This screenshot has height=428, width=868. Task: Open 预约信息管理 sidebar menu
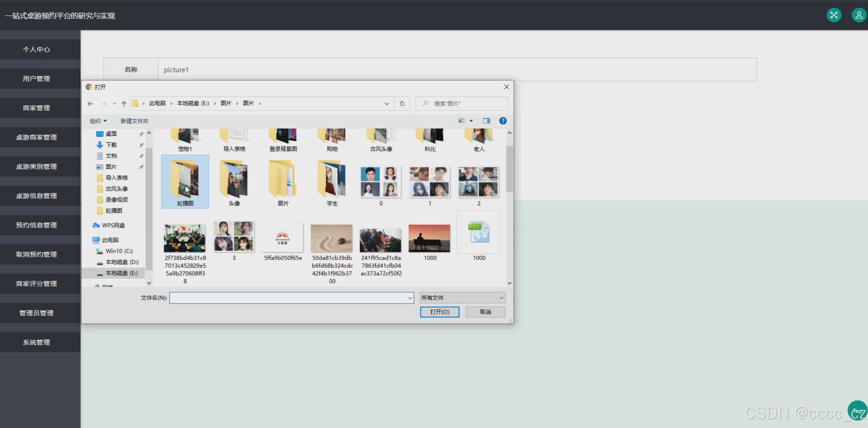click(37, 225)
